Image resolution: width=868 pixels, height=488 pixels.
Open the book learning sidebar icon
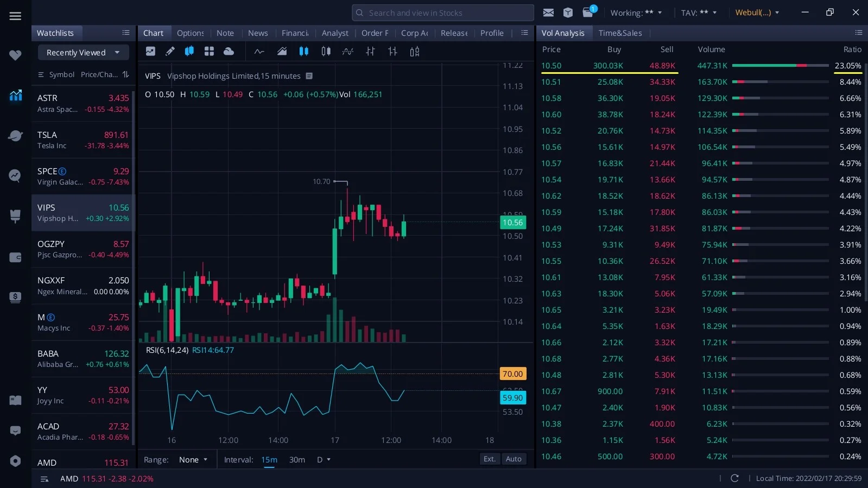[x=15, y=400]
